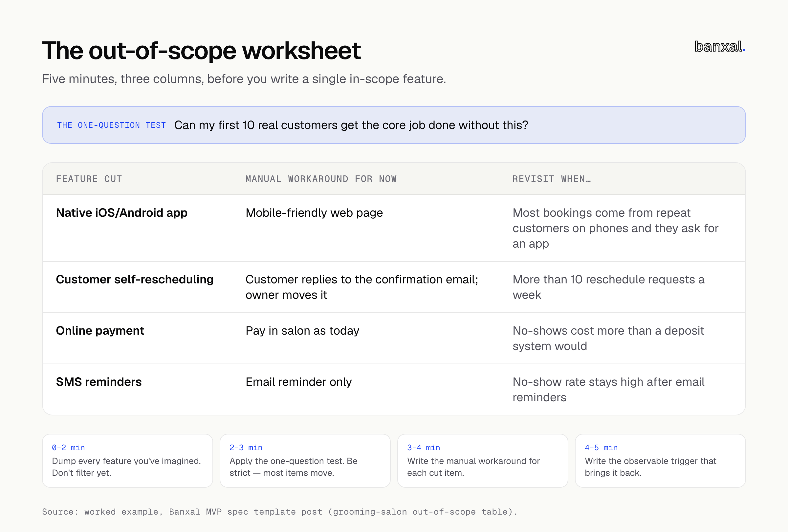This screenshot has width=788, height=532.
Task: Click the '3-4 min' step label
Action: [x=424, y=448]
